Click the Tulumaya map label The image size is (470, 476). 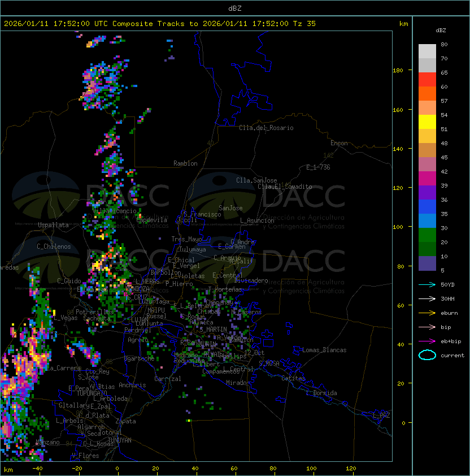(193, 249)
